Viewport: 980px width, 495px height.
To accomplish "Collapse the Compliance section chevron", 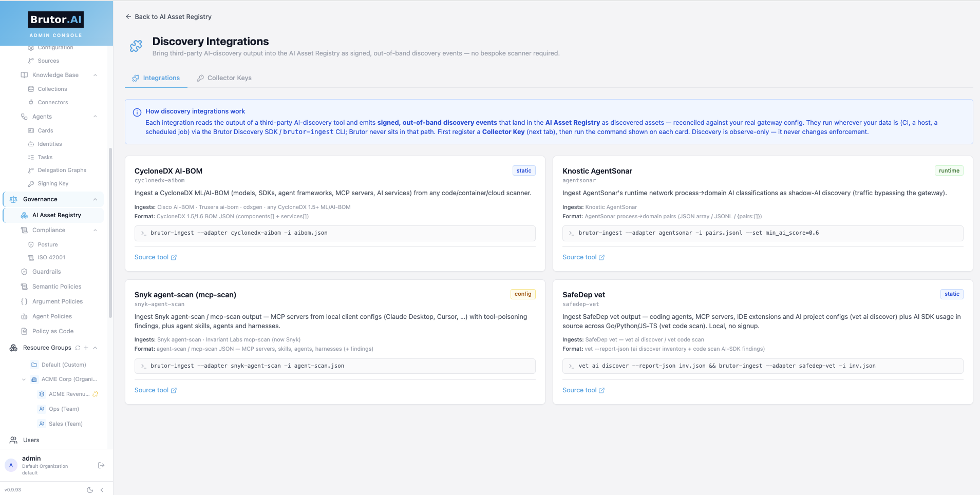I will [95, 230].
